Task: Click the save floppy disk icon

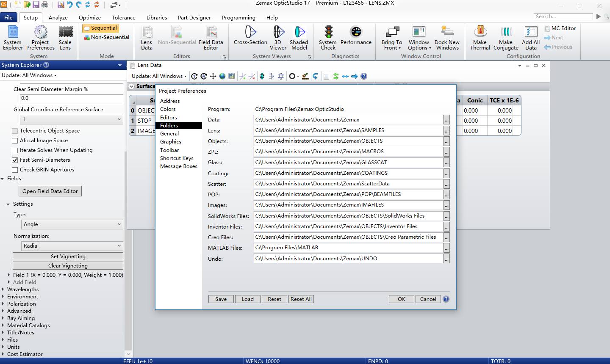Action: tap(36, 5)
